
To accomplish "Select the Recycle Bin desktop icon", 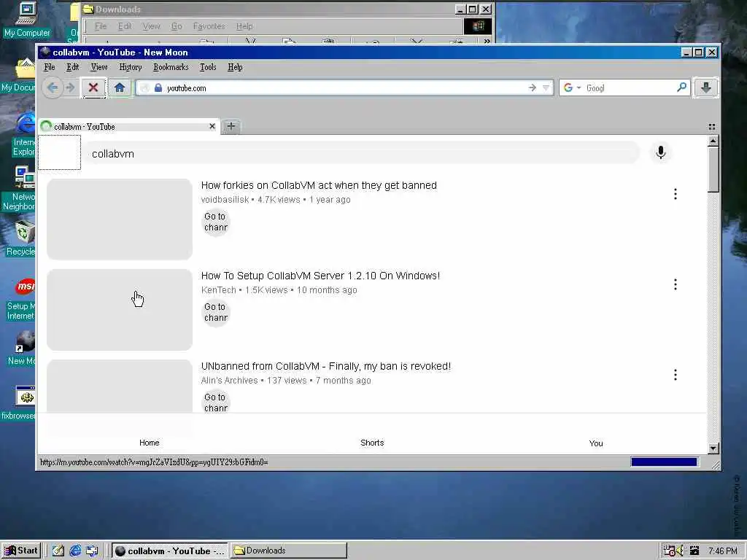I will pyautogui.click(x=20, y=238).
